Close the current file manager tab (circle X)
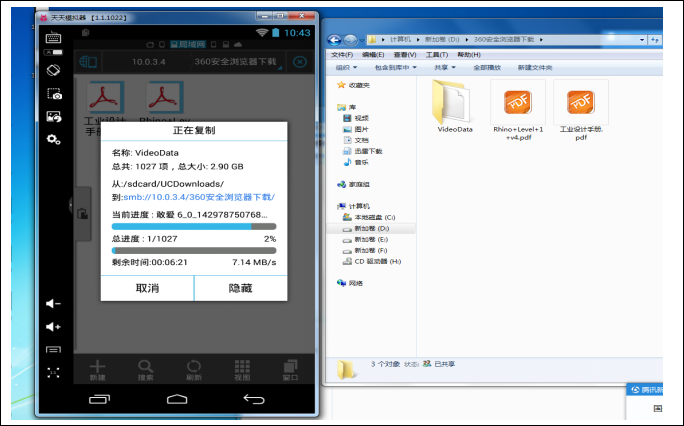Image resolution: width=684 pixels, height=426 pixels. 300,62
